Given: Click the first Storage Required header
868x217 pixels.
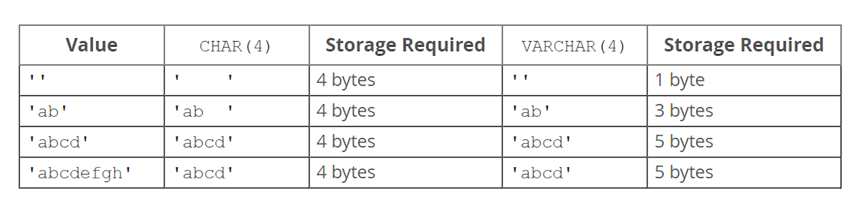Looking at the screenshot, I should [x=406, y=45].
